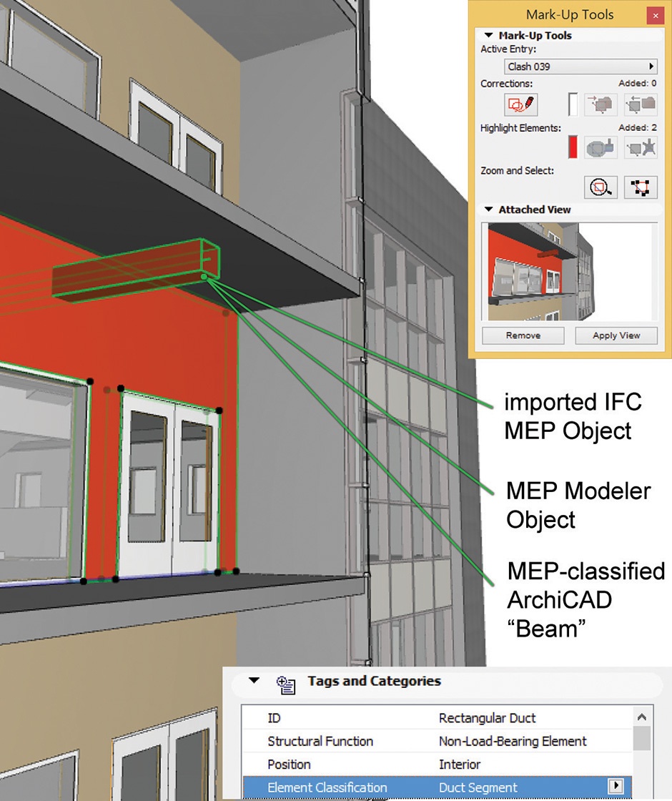Click the Mark-Up Corrections pencil tool icon

pyautogui.click(x=521, y=104)
